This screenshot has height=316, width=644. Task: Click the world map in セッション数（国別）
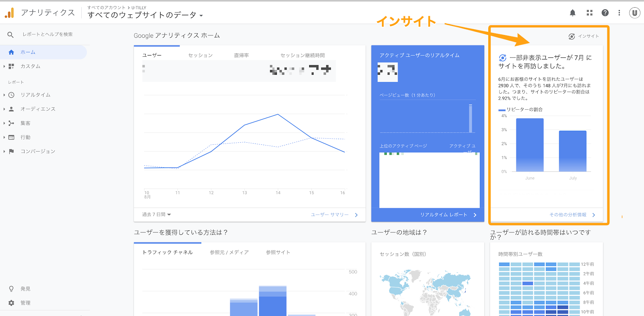pyautogui.click(x=425, y=292)
